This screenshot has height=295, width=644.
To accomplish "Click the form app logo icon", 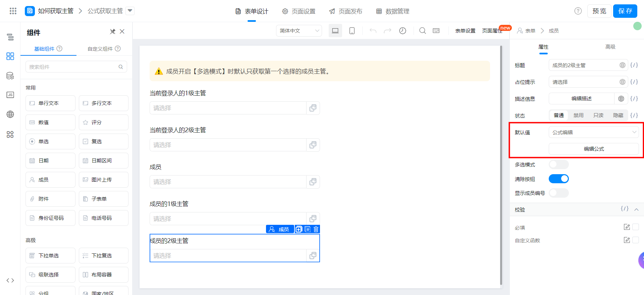I will [30, 11].
